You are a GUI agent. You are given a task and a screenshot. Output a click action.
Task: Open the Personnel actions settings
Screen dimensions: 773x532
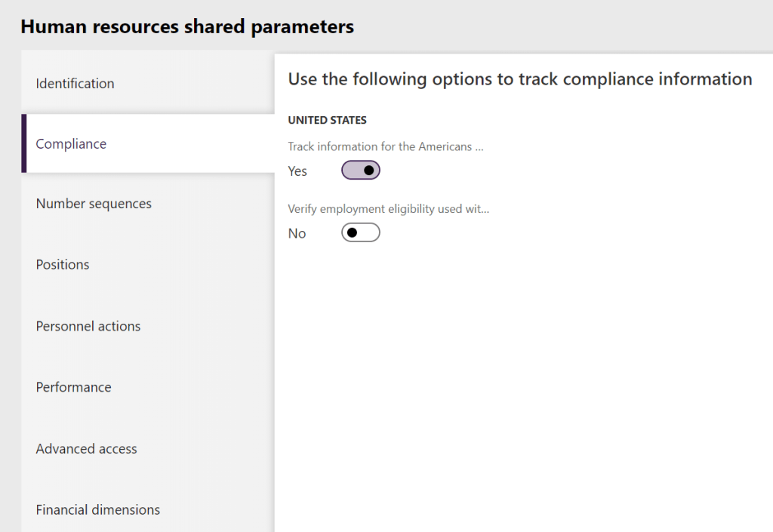coord(88,325)
